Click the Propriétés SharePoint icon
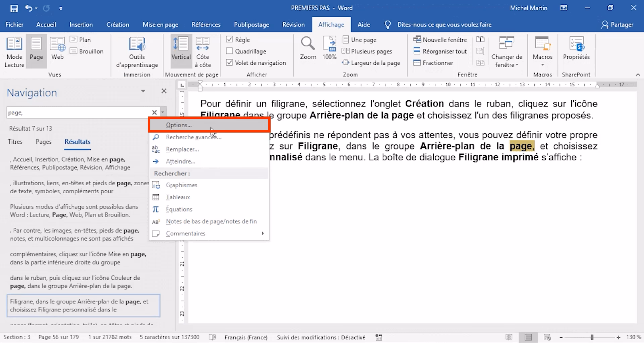This screenshot has width=644, height=343. pos(576,51)
